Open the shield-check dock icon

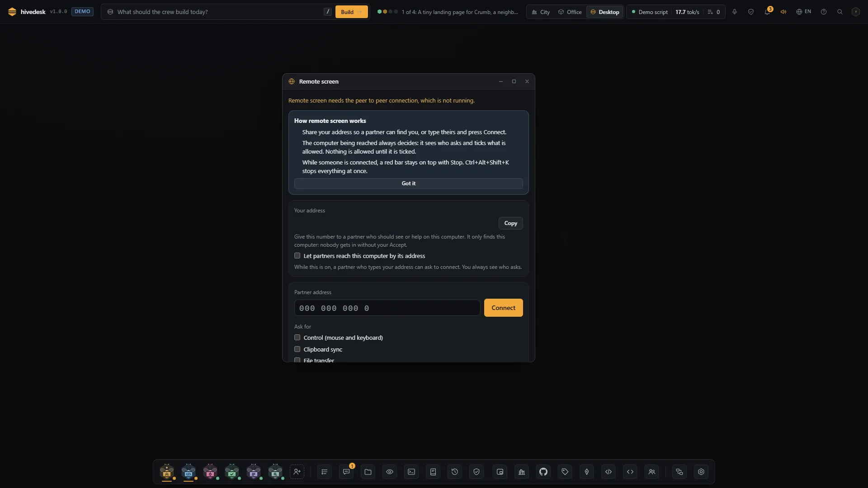[476, 472]
